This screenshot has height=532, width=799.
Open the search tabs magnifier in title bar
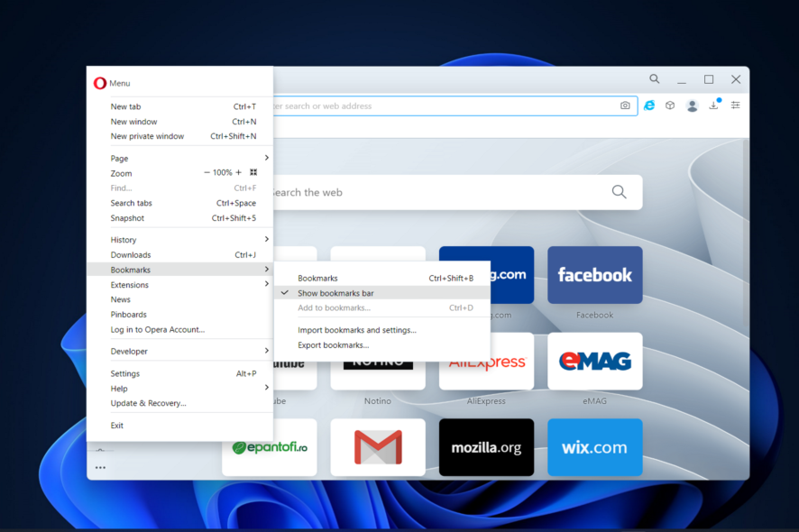655,79
